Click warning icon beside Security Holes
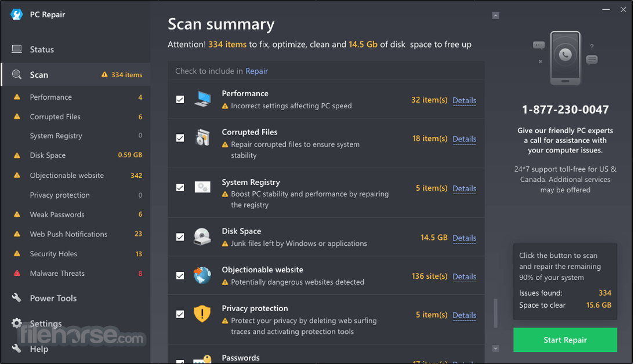Image resolution: width=638 pixels, height=364 pixels. click(17, 253)
